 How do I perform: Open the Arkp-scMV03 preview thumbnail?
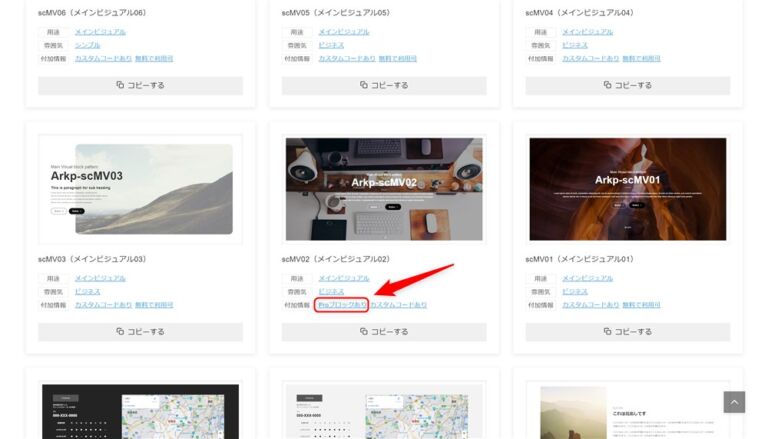140,189
